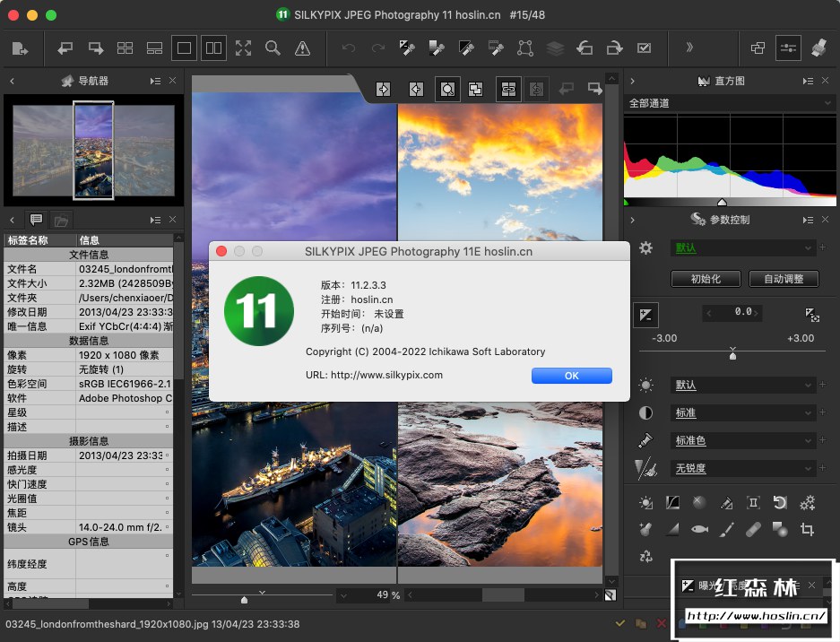This screenshot has width=840, height=642.
Task: Click the 自动调整 auto adjust button
Action: [784, 279]
